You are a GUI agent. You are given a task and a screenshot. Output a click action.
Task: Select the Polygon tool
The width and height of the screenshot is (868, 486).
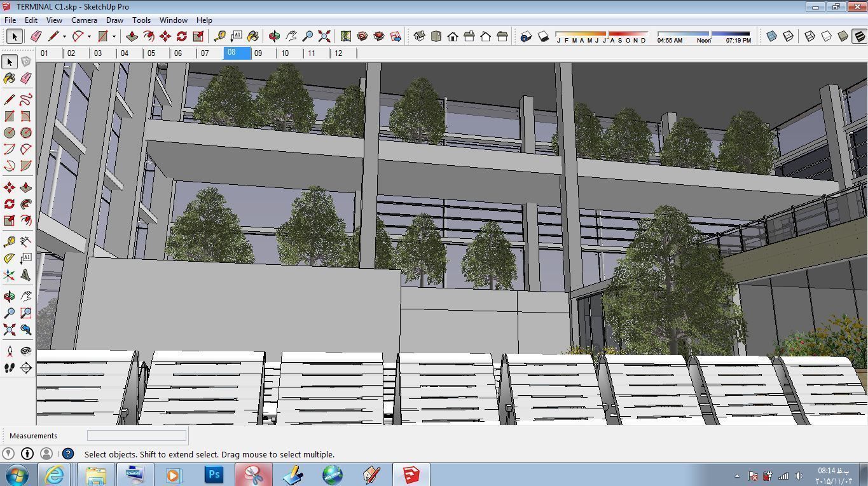26,133
